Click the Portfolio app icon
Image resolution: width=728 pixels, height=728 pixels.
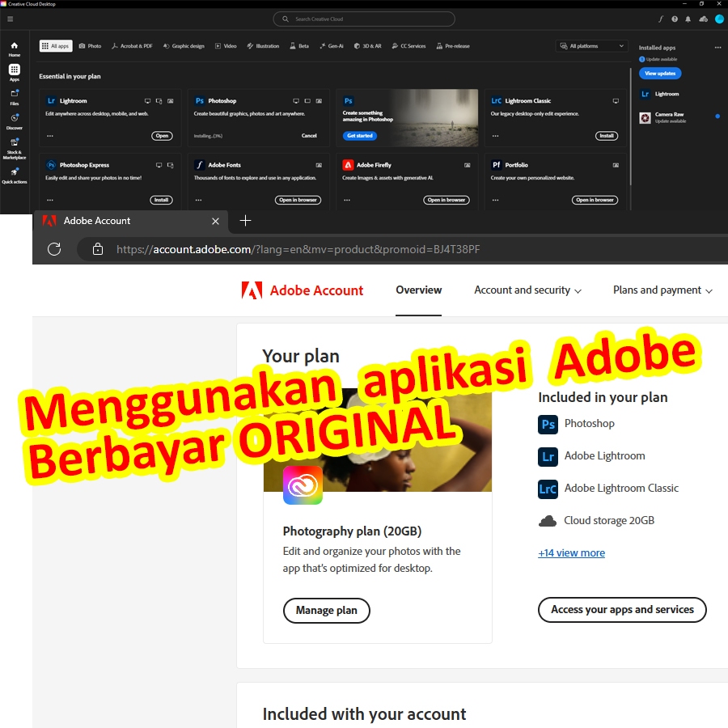(x=497, y=165)
